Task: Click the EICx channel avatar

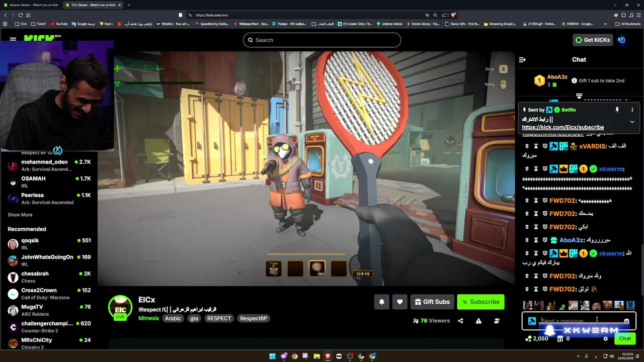Action: 120,308
